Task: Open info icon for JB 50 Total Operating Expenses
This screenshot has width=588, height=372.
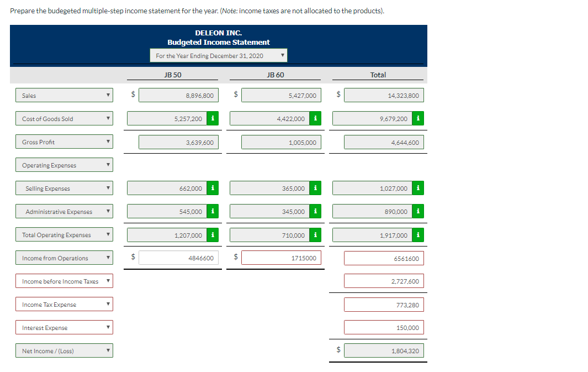Action: tap(213, 235)
